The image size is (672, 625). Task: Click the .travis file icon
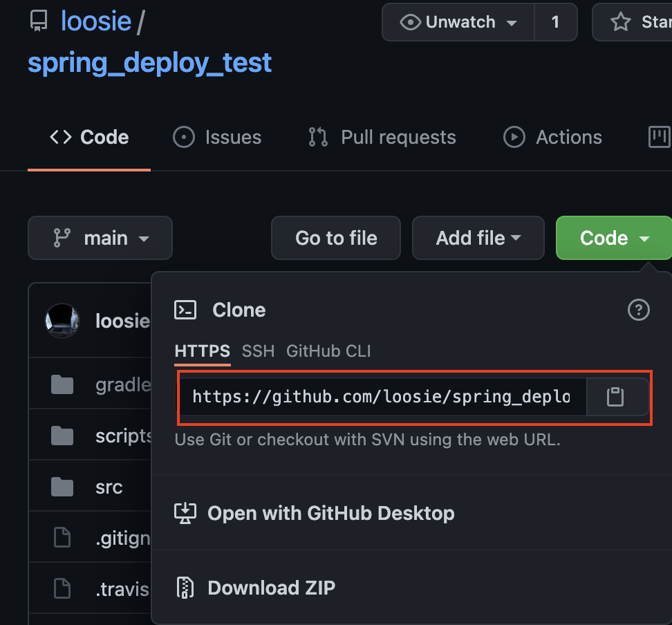62,588
